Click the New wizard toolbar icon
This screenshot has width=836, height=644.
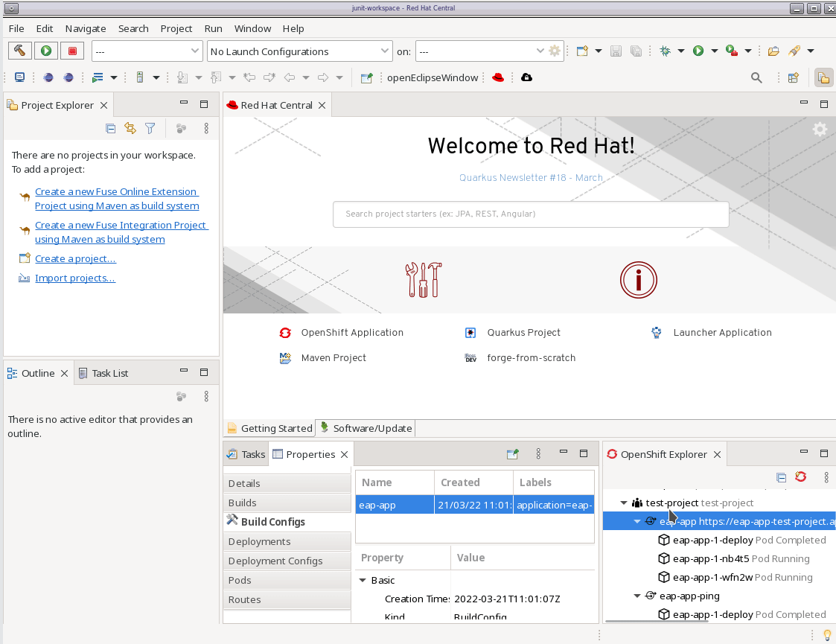[x=582, y=51]
